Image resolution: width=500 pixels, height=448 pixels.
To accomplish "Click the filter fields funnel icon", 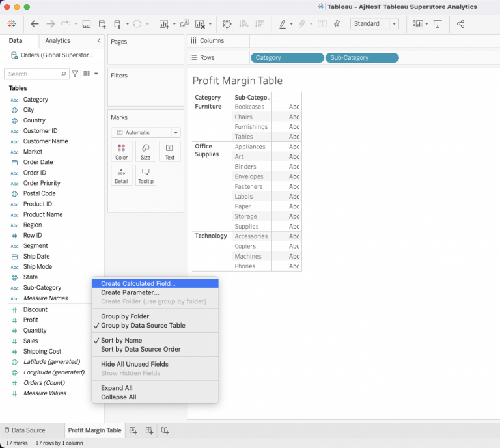I will (75, 74).
